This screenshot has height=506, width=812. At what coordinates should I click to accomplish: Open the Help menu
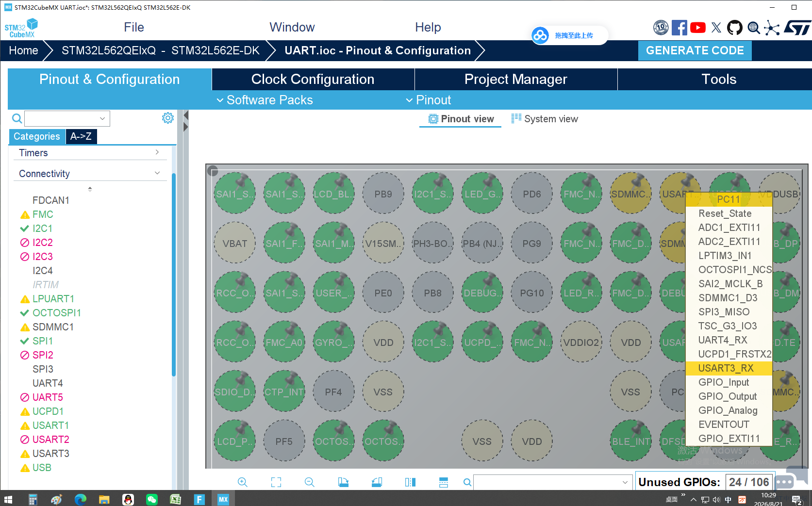pos(428,27)
